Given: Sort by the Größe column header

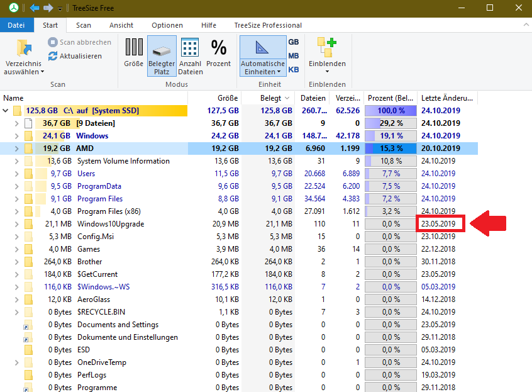Looking at the screenshot, I should point(214,98).
